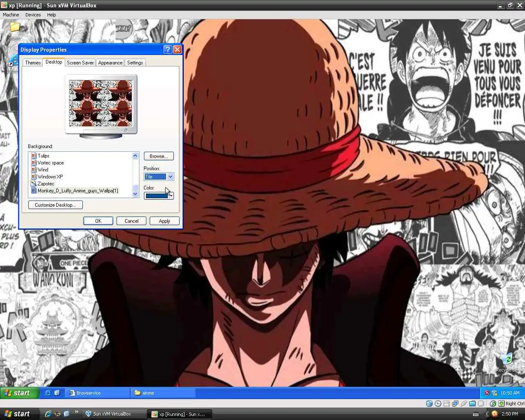
Task: Open the Machine menu
Action: pos(11,15)
